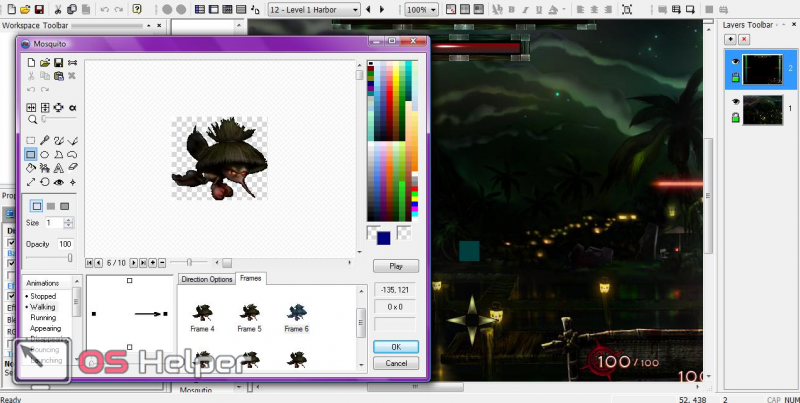The image size is (800, 403).
Task: Select the Spray tool
Action: [45, 168]
